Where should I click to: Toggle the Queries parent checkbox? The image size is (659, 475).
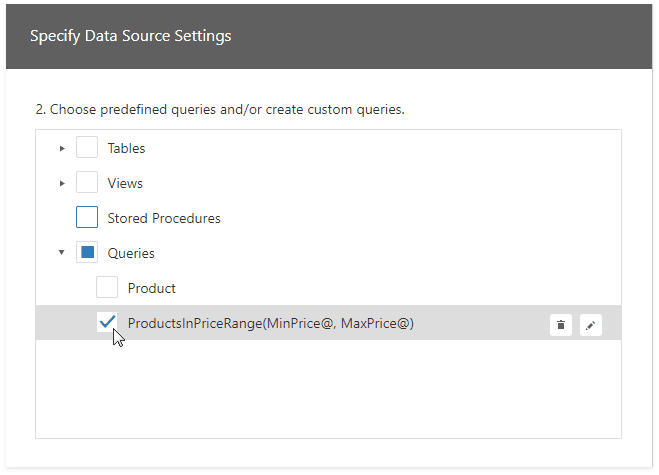pos(87,253)
